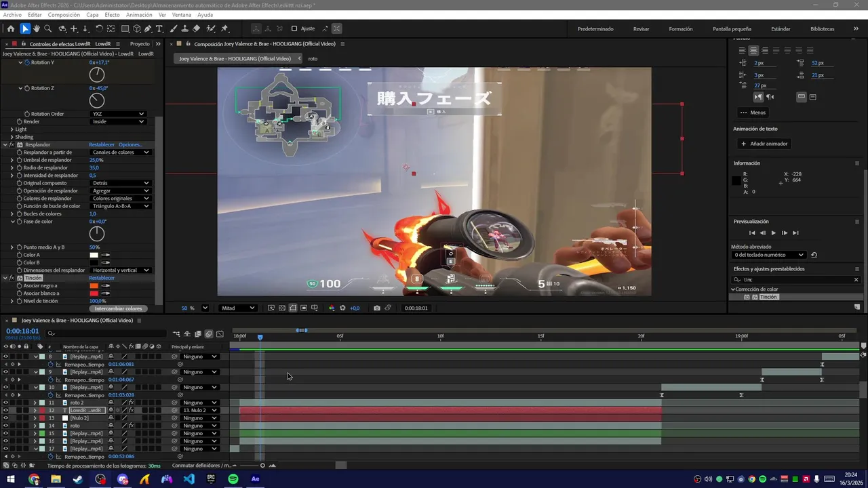
Task: Switch to the Proyecto panel tab
Action: point(140,44)
